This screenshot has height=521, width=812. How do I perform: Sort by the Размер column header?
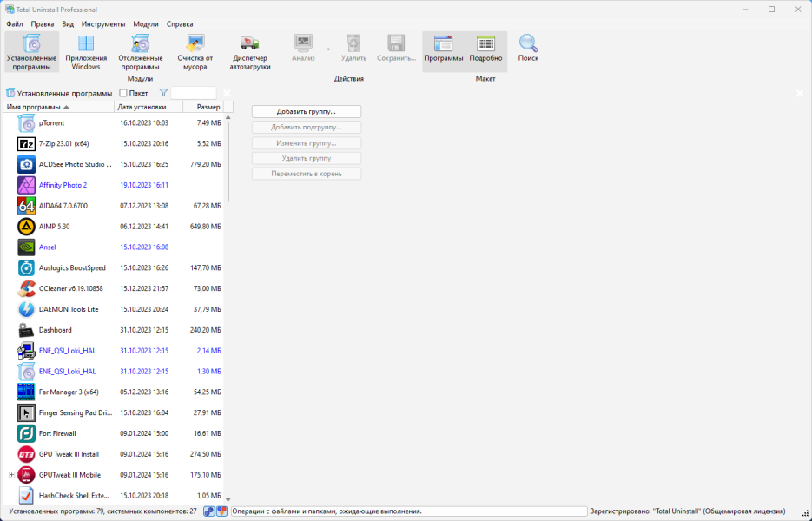[203, 107]
